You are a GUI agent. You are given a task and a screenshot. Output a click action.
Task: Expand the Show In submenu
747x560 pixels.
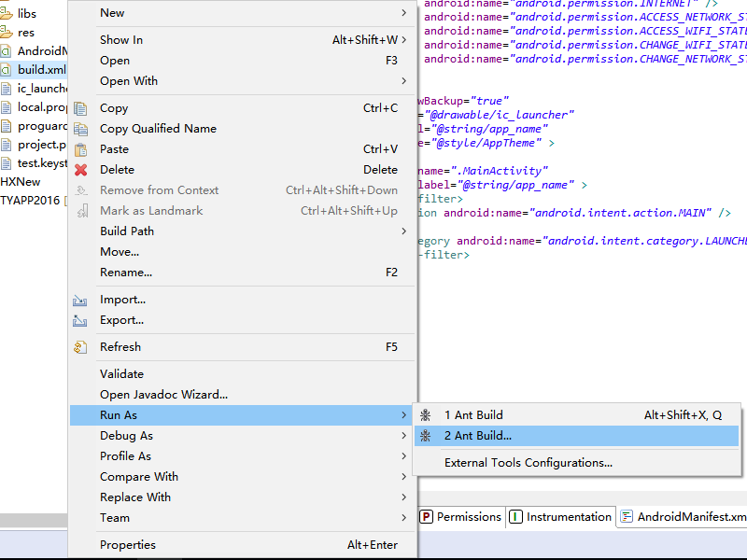pos(403,40)
